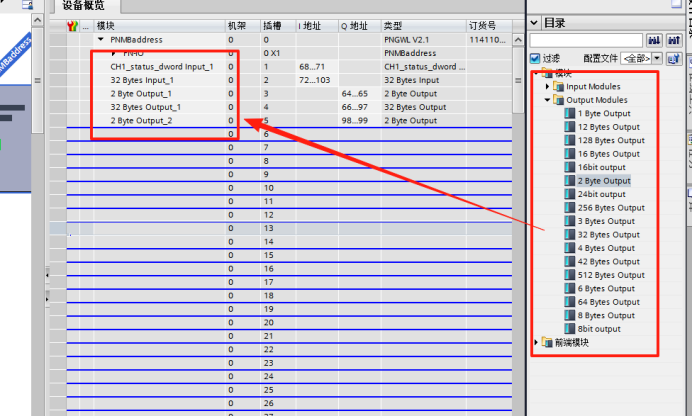Viewport: 692px width, 416px height.
Task: Click the icon beside 32 Bytes Output in catalog
Action: [x=569, y=235]
